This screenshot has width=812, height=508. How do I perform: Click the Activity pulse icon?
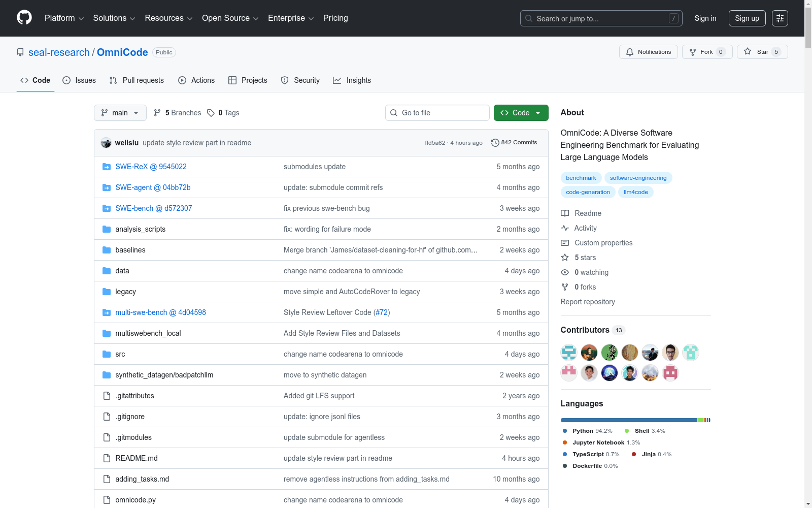pyautogui.click(x=565, y=228)
